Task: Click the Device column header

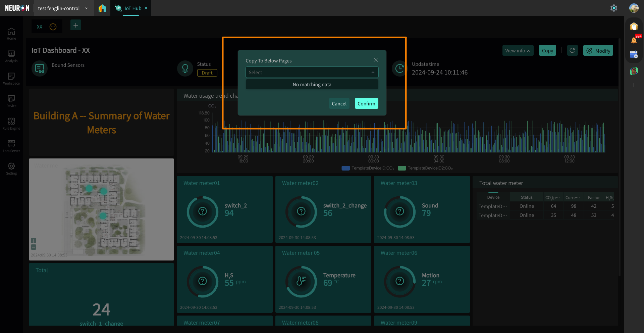Action: (493, 197)
